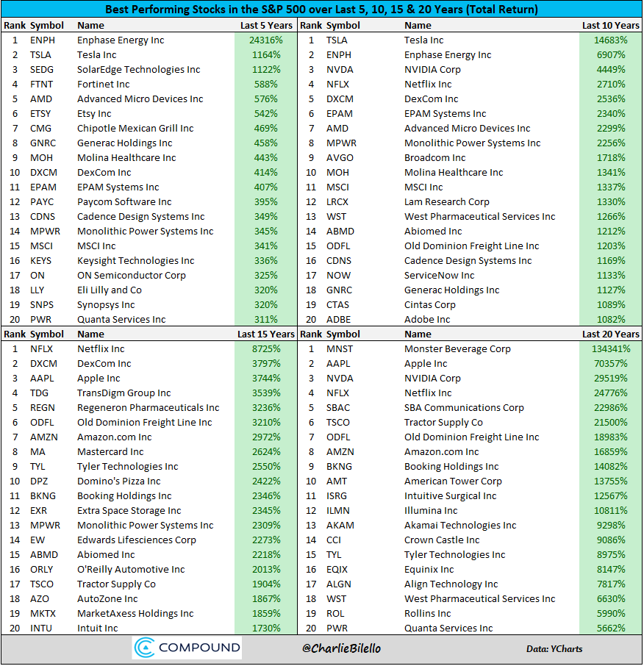
Task: Click the NVDA symbol in the 10-year table
Action: [340, 70]
